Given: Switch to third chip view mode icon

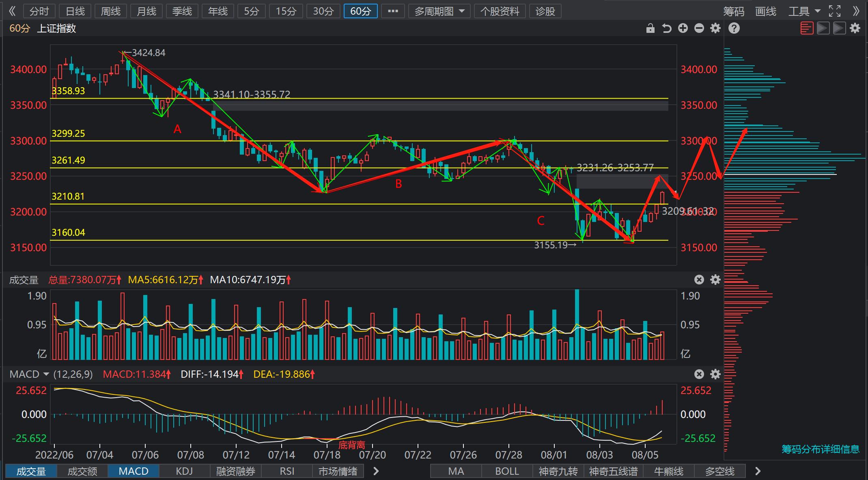Looking at the screenshot, I should coord(839,28).
